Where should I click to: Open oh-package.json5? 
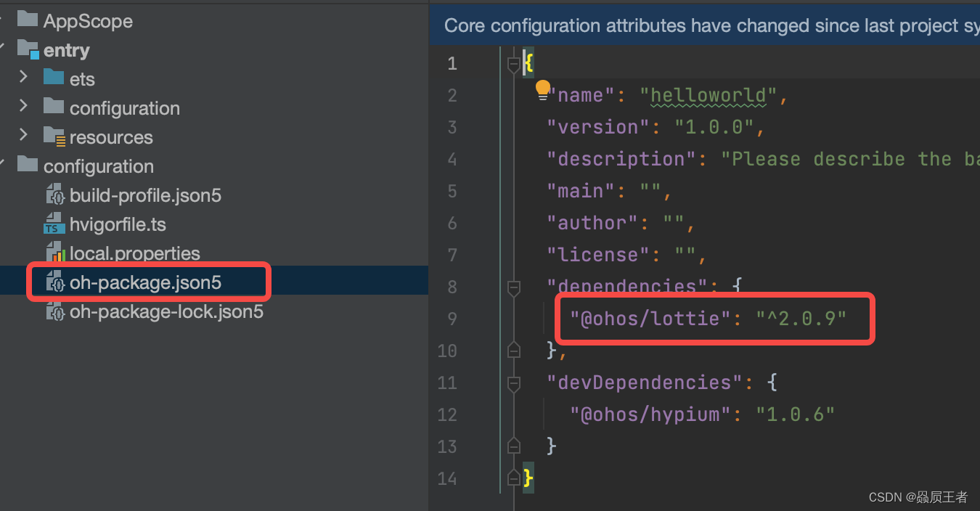tap(145, 282)
